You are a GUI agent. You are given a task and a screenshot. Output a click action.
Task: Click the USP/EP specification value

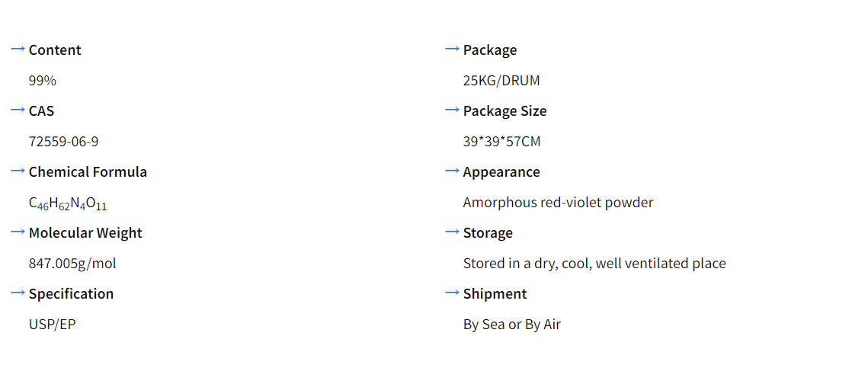(53, 325)
